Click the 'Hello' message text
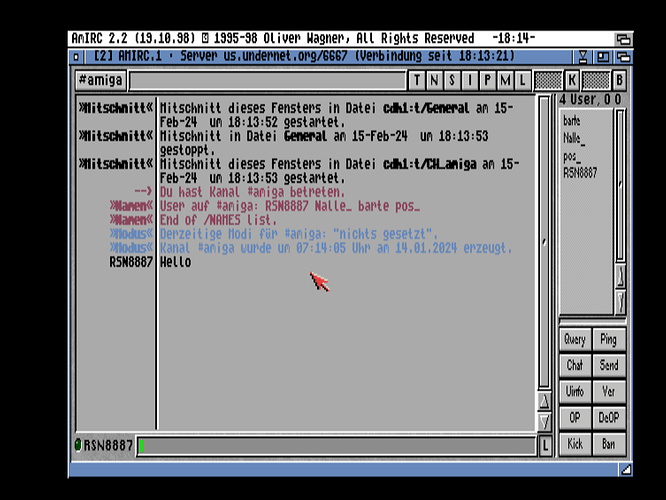 click(x=175, y=262)
